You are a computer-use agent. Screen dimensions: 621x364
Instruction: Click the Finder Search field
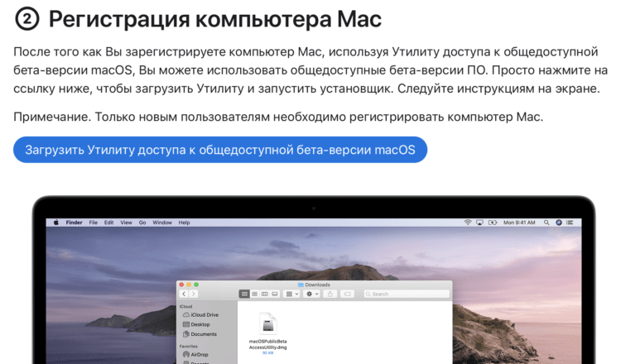pos(407,294)
